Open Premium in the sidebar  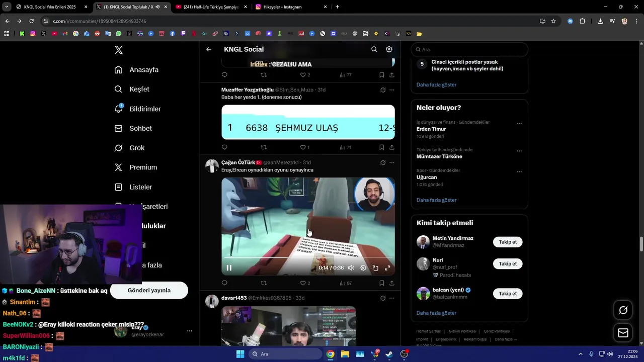(x=135, y=167)
